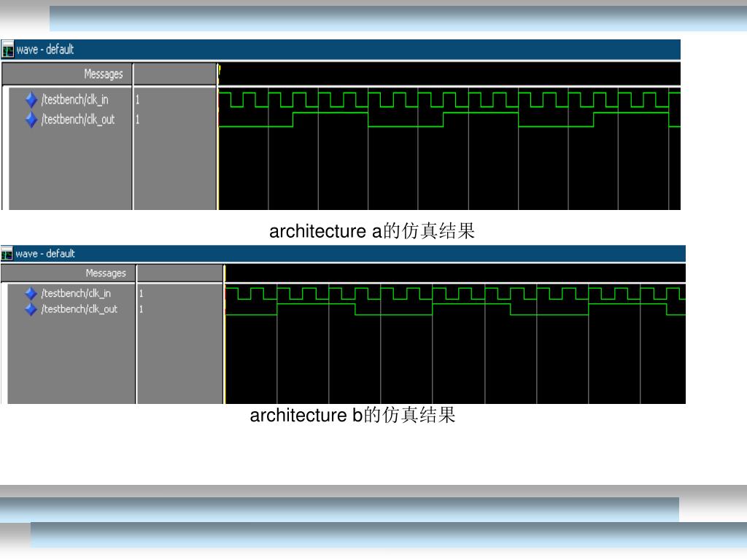This screenshot has width=747, height=560.
Task: Click the top window's 'wave - default' title
Action: click(x=45, y=50)
